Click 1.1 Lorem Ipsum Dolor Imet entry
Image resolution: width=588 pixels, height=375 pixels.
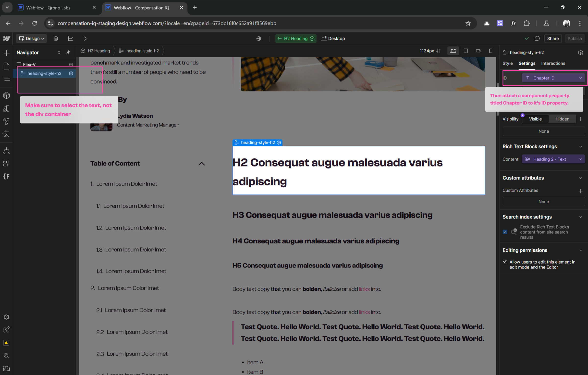(x=130, y=206)
